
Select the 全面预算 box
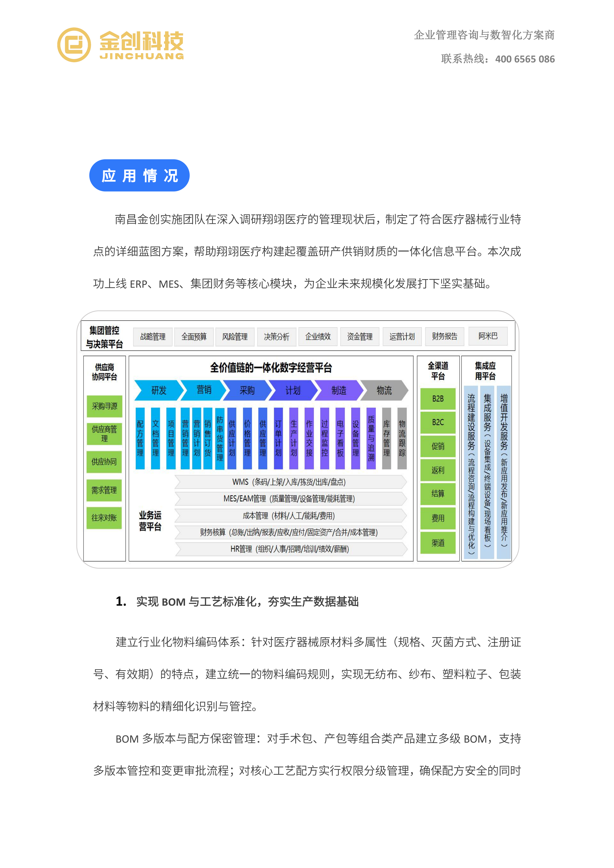click(x=194, y=336)
